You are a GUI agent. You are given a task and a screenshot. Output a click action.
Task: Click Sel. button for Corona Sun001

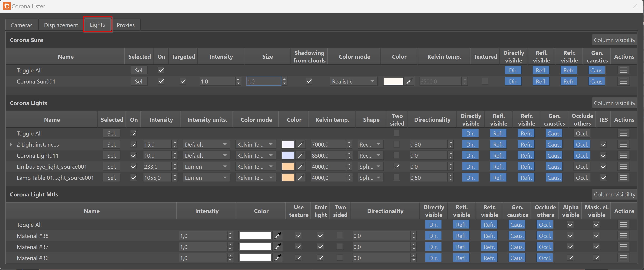coord(139,81)
